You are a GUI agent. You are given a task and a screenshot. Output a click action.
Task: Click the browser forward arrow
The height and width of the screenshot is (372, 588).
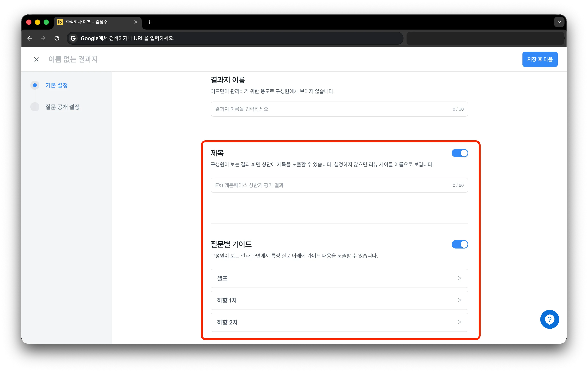[x=43, y=38]
